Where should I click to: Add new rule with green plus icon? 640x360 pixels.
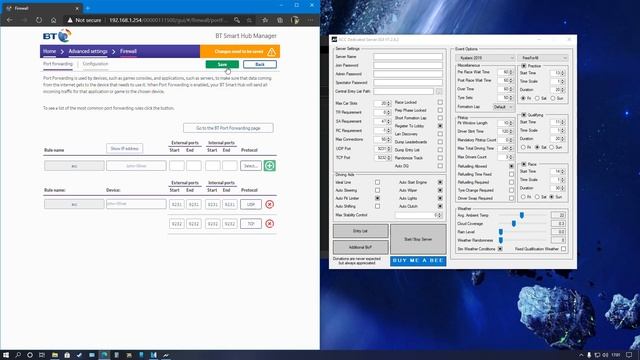coord(269,166)
